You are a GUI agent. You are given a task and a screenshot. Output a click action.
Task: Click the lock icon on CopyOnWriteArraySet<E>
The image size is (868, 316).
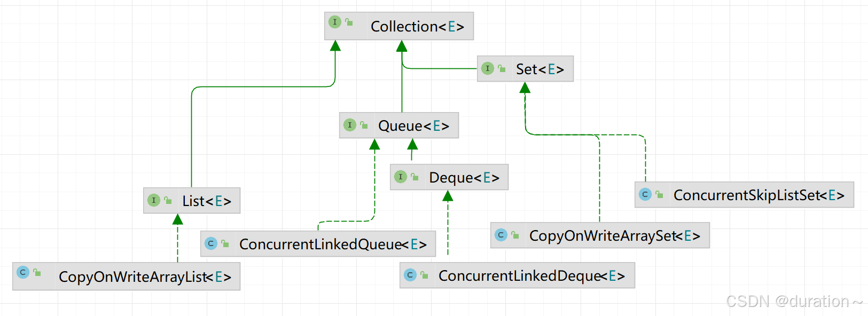[515, 235]
